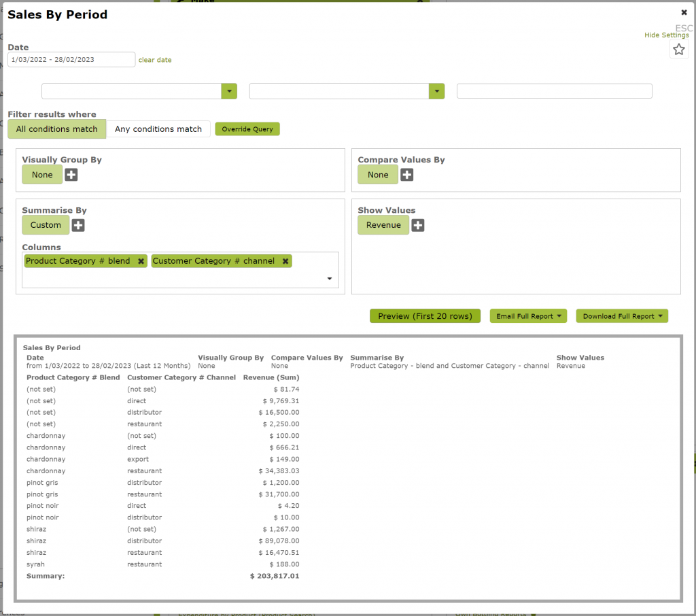Select Any conditions match

[x=158, y=129]
